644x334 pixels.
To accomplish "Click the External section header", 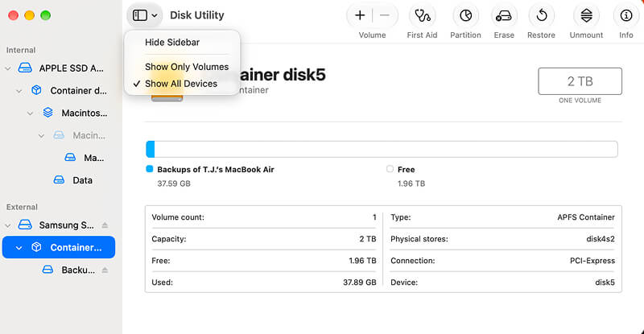I will point(22,207).
